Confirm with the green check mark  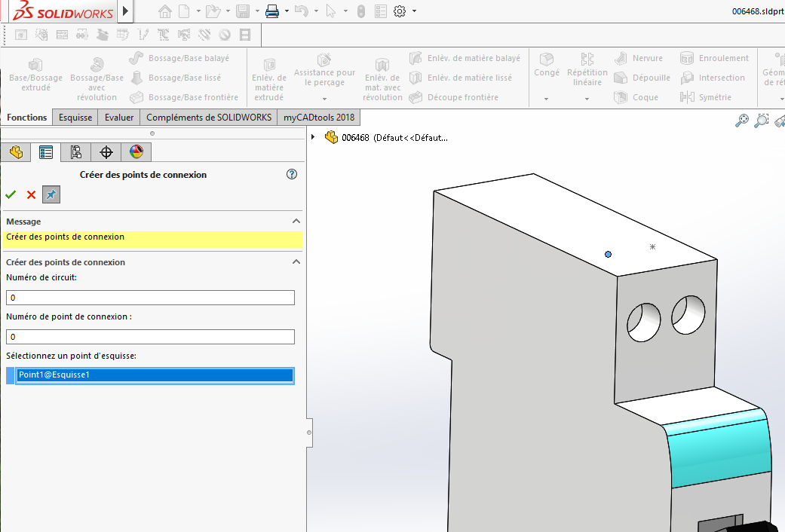11,194
